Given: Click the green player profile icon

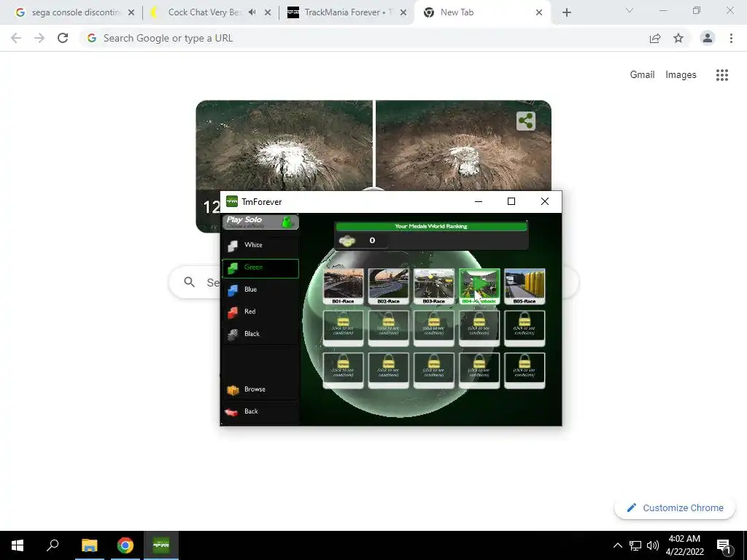Looking at the screenshot, I should click(286, 222).
